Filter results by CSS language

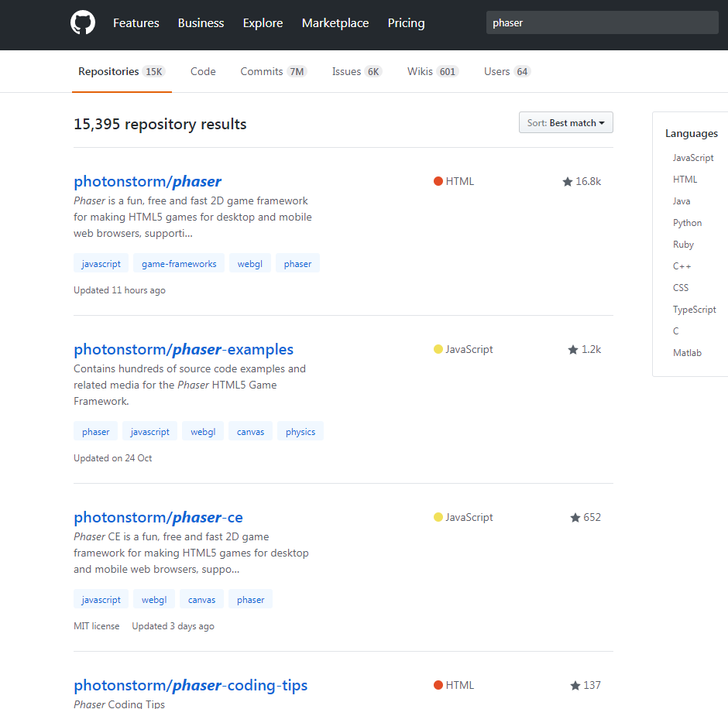680,288
